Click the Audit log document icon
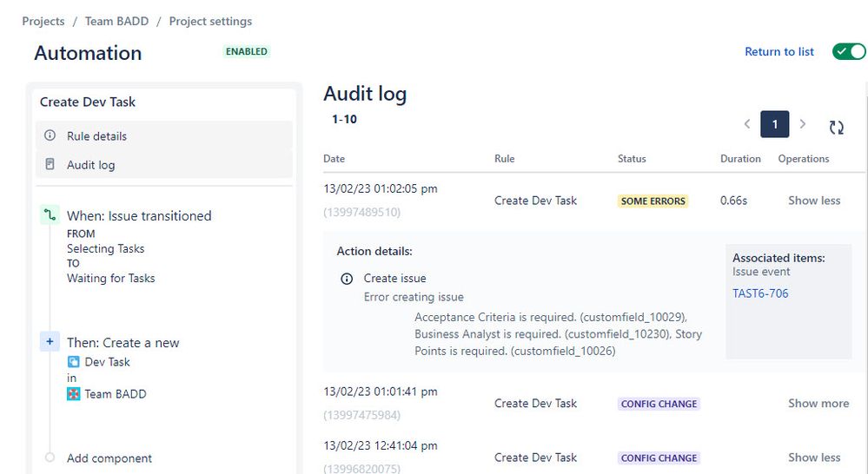Image resolution: width=868 pixels, height=474 pixels. click(x=50, y=164)
